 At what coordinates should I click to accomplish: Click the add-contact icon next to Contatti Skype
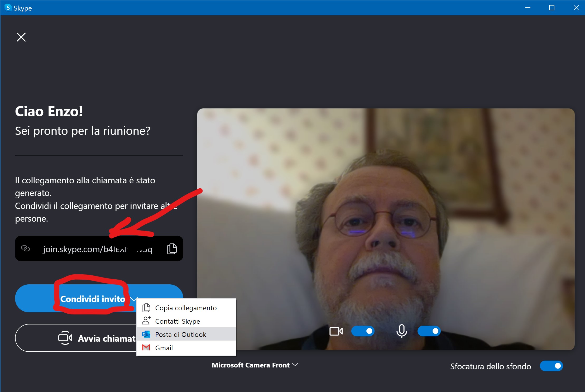pos(146,321)
